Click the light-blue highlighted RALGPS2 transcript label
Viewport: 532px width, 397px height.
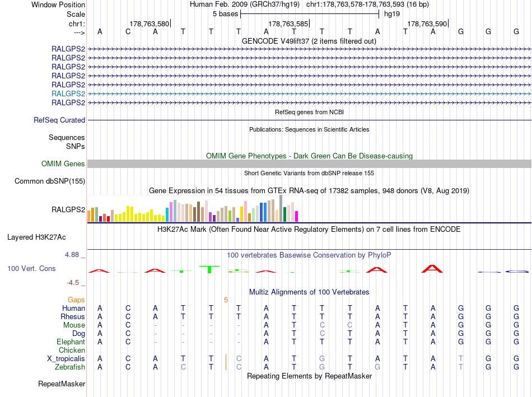click(68, 94)
